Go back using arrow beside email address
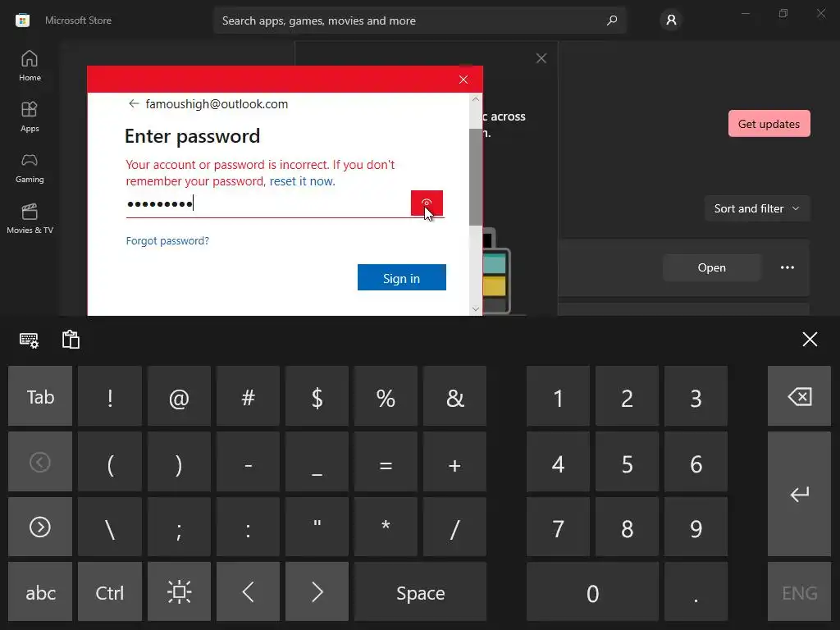 click(x=134, y=103)
